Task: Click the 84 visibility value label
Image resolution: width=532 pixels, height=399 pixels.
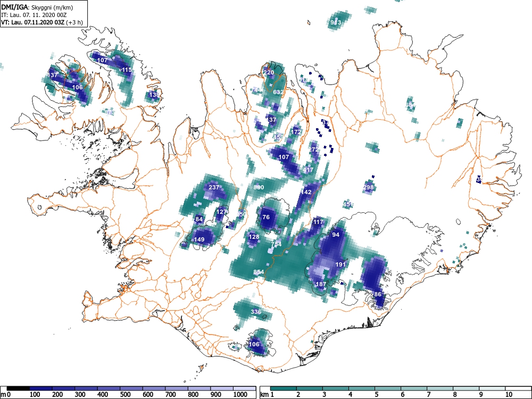Action: 199,220
